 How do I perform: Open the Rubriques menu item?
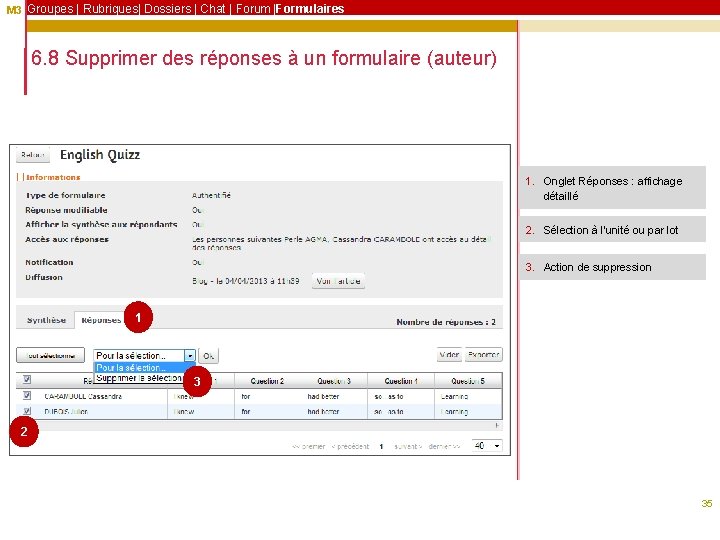(x=110, y=9)
